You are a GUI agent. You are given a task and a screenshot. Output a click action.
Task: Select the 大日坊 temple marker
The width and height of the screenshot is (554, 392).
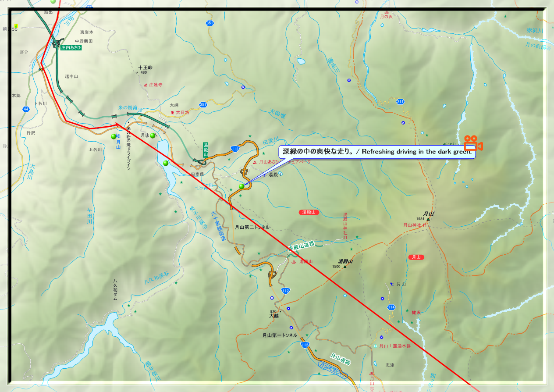click(173, 113)
